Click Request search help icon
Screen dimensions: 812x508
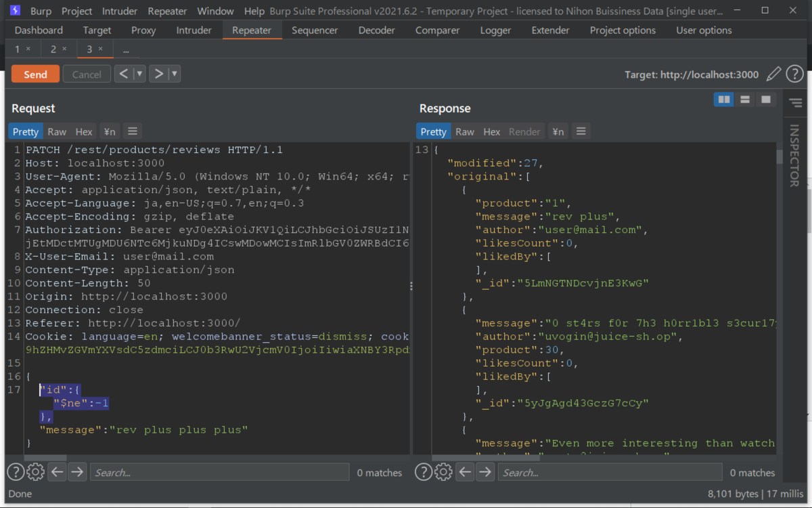15,472
